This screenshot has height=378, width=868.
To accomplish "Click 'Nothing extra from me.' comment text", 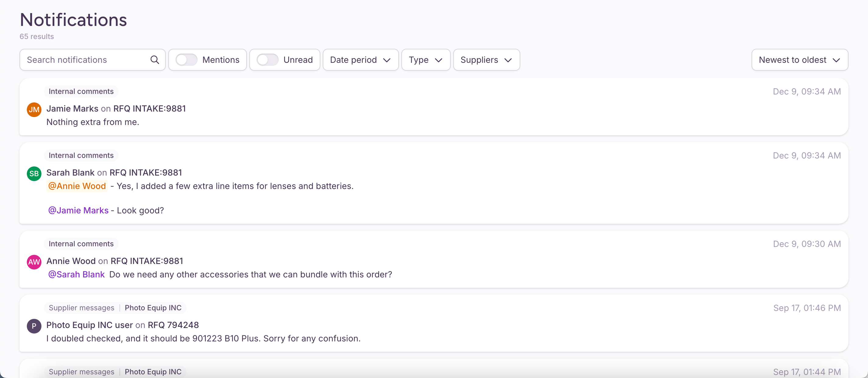I will point(93,122).
